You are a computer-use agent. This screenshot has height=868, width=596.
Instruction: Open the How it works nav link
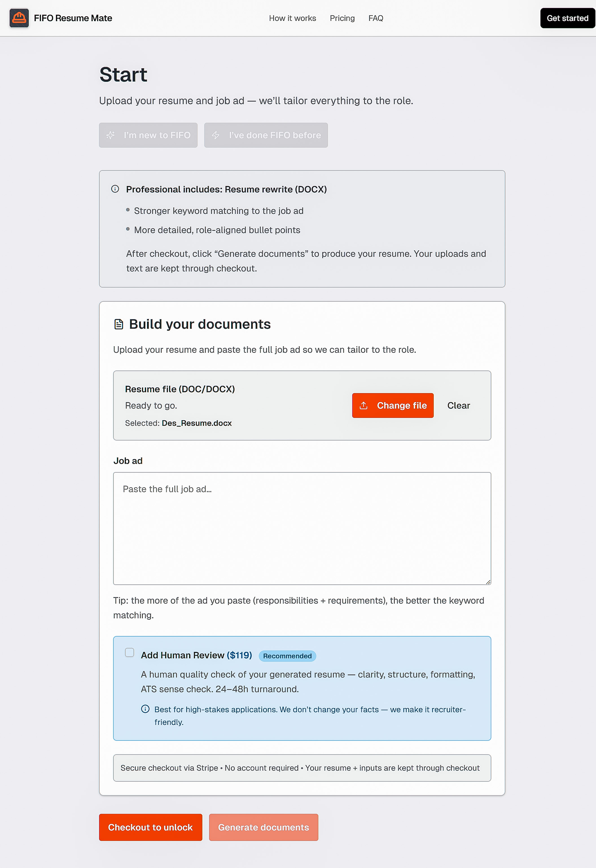[x=292, y=18]
